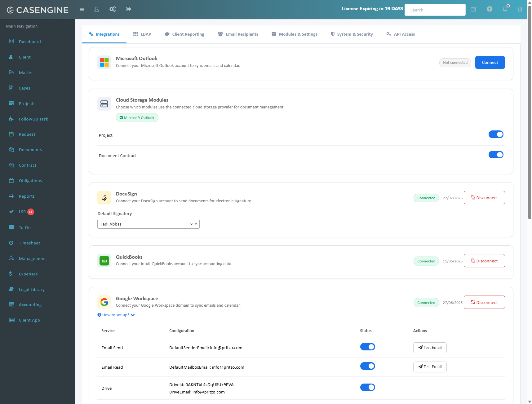Turn off the Drive service switch
The image size is (532, 404).
(x=367, y=387)
